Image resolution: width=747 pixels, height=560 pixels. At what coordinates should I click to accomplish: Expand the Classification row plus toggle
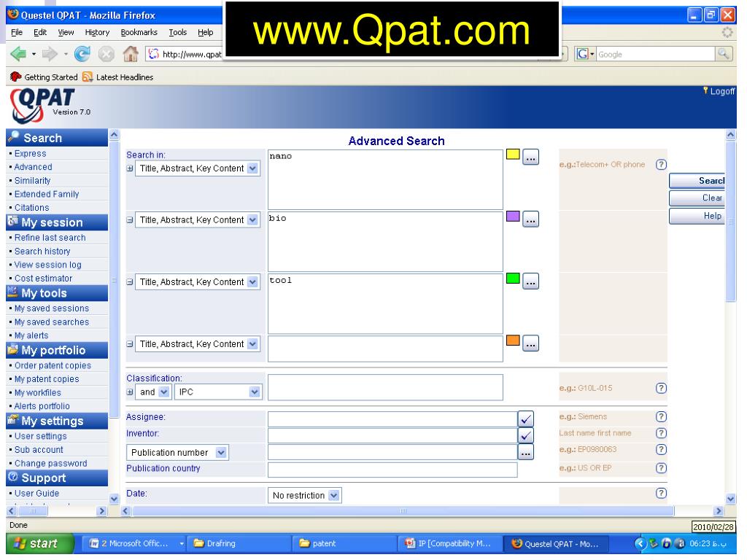tap(130, 392)
